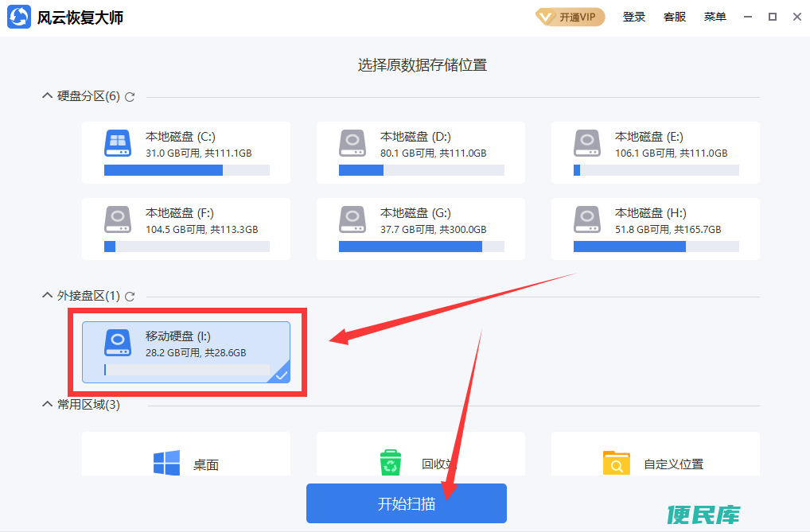Click G: drive usage bar
The image size is (810, 532).
point(422,247)
